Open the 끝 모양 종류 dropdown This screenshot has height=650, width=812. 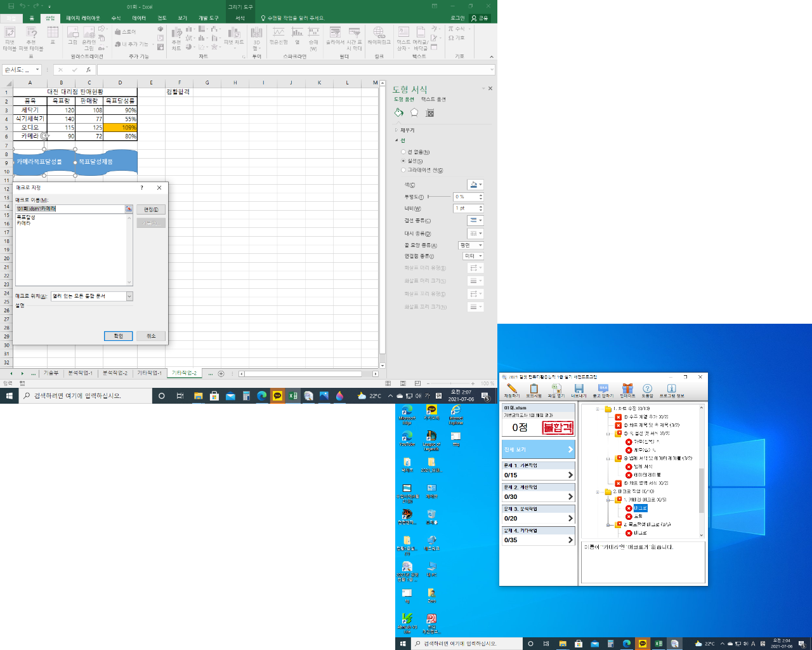pos(471,245)
